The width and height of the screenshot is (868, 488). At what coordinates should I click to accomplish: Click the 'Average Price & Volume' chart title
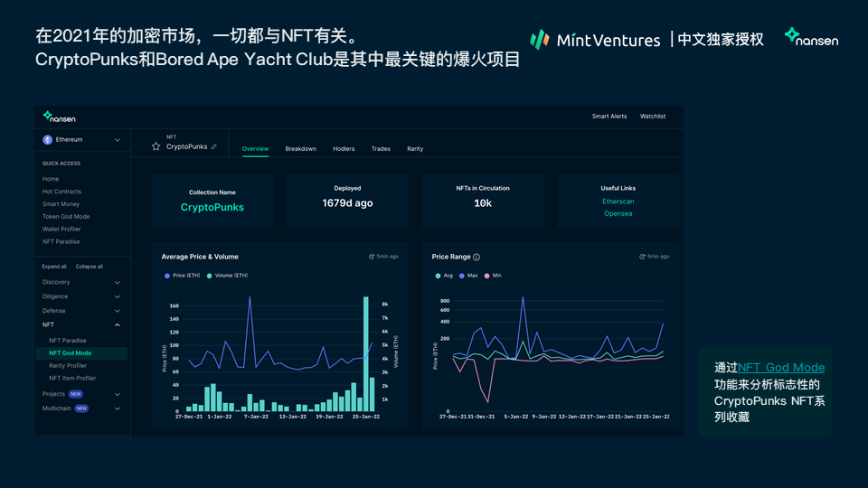click(x=200, y=257)
